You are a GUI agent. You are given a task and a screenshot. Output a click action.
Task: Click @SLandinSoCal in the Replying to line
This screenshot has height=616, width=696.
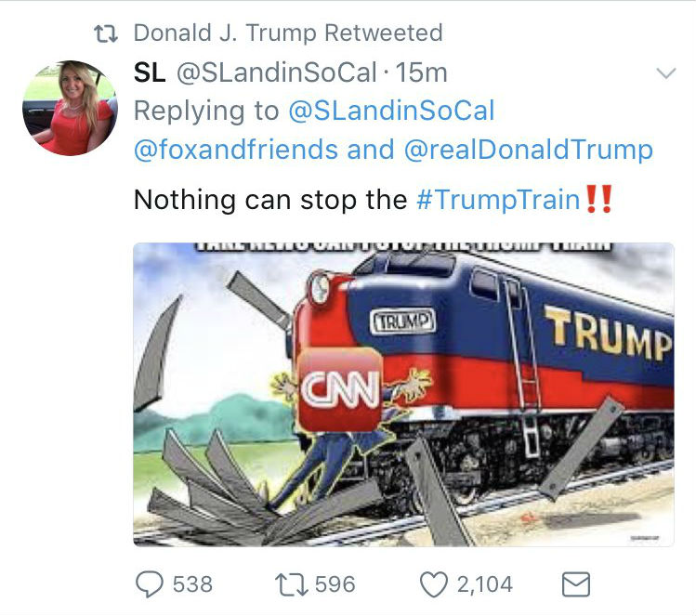pyautogui.click(x=391, y=111)
